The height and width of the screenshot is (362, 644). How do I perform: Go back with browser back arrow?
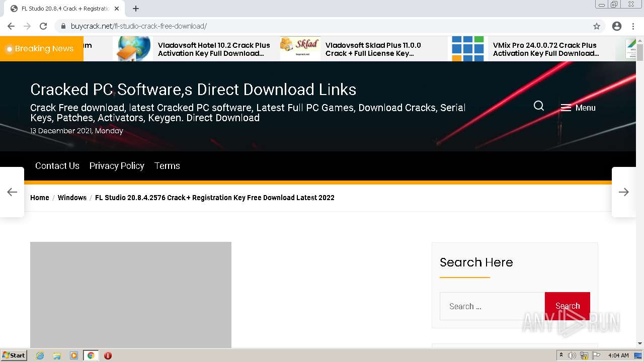(x=11, y=26)
